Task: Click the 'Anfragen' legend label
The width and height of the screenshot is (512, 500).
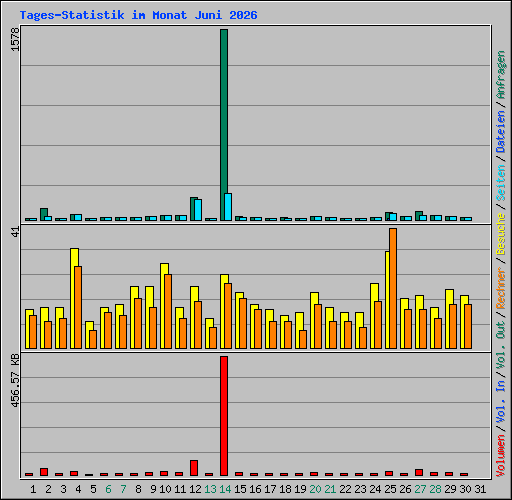Action: [501, 75]
